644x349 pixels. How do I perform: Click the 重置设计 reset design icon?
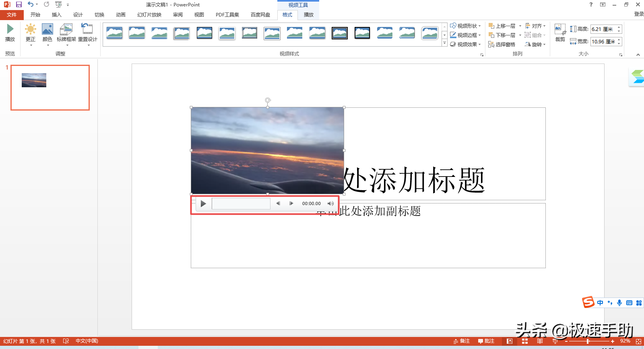(x=87, y=33)
